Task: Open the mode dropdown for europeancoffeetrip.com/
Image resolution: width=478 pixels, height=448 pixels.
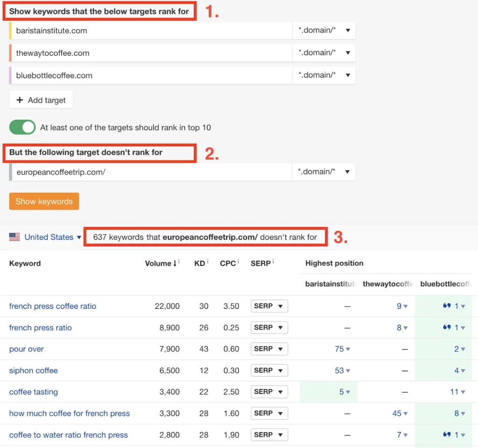Action: 324,172
